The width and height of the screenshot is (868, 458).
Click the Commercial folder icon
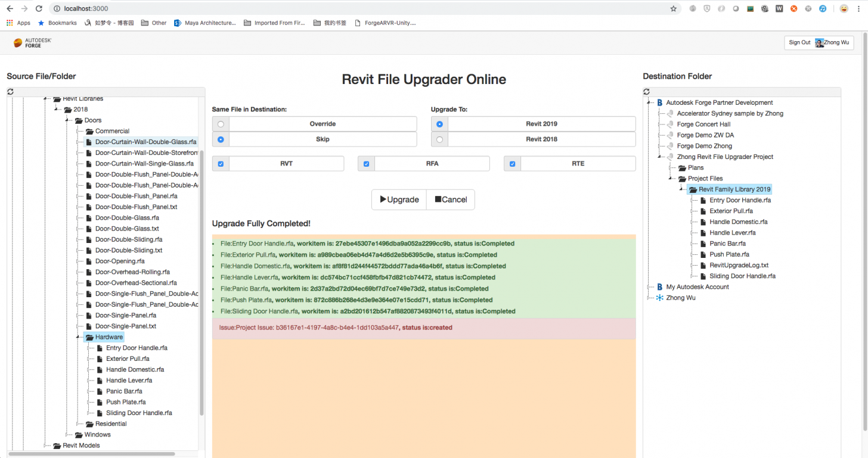(89, 131)
